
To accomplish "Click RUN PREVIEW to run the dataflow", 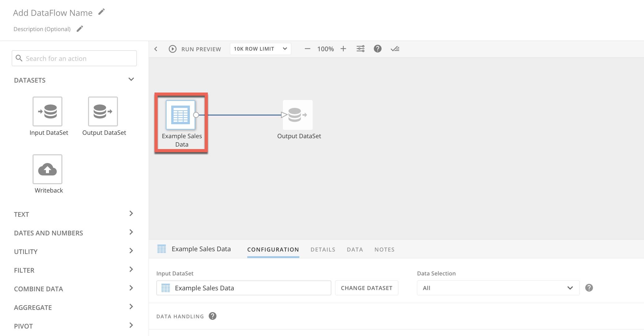I will tap(201, 49).
